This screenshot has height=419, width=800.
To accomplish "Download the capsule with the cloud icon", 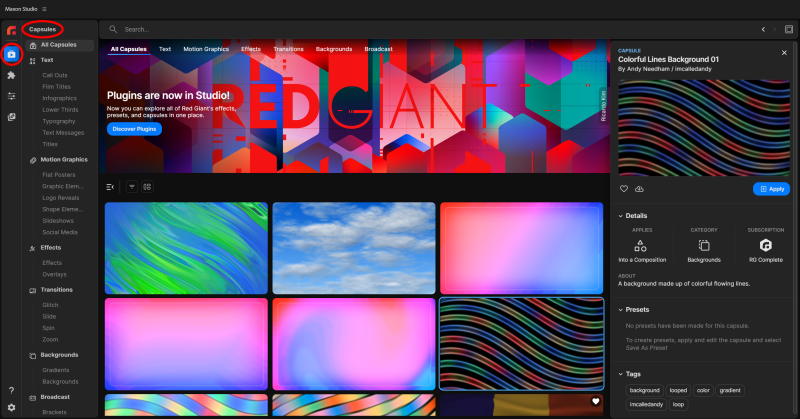I will tap(639, 189).
